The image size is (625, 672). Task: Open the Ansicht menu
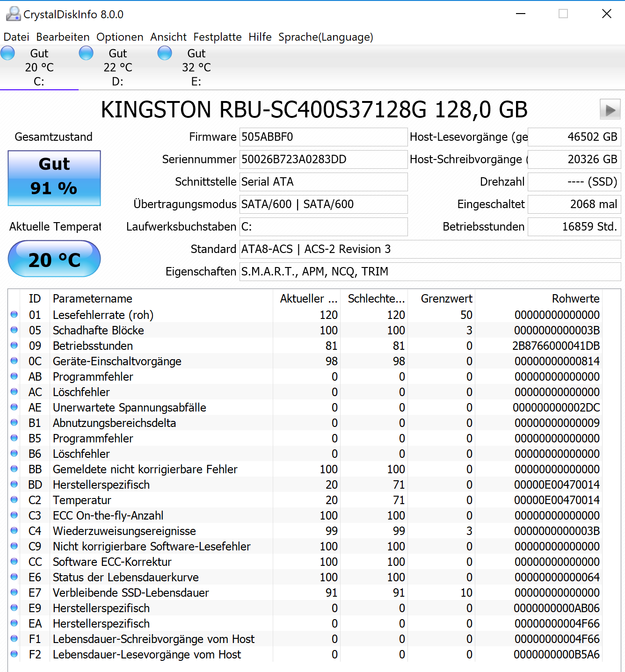168,37
